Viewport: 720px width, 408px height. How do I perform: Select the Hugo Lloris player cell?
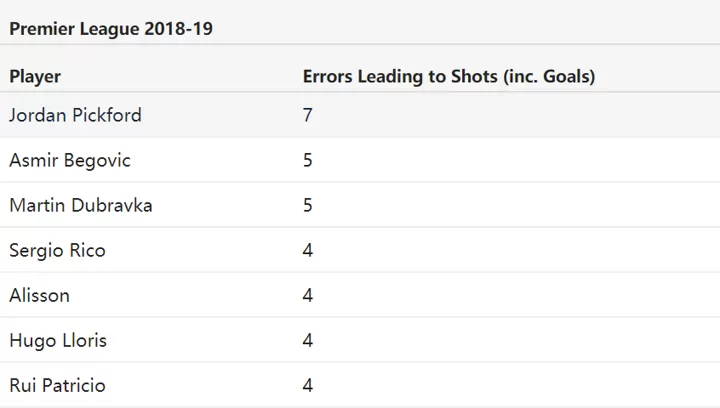tap(58, 340)
